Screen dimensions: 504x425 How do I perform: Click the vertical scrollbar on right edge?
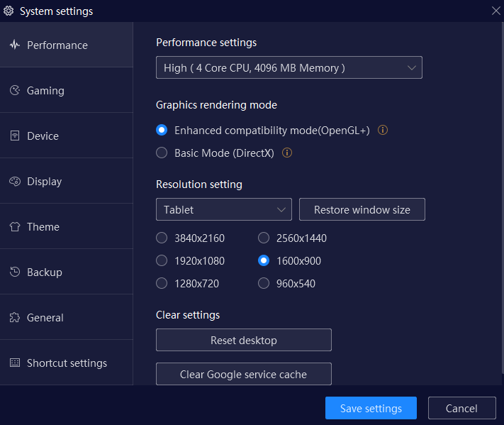(503, 198)
